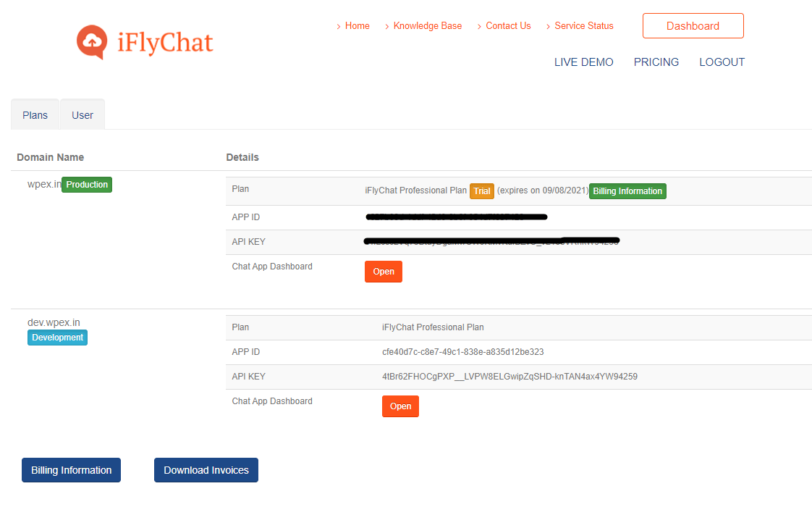This screenshot has width=812, height=507.
Task: Check the Service Status page
Action: click(x=583, y=26)
